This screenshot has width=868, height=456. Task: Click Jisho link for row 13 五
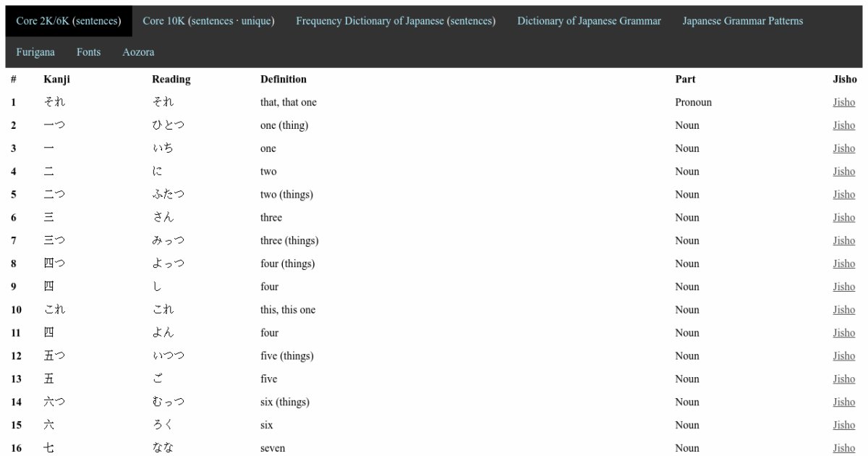[843, 379]
